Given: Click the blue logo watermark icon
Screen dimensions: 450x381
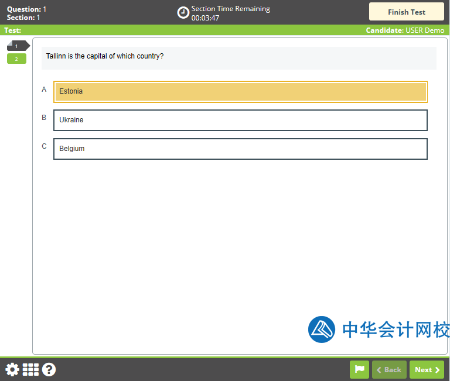Looking at the screenshot, I should click(x=321, y=329).
